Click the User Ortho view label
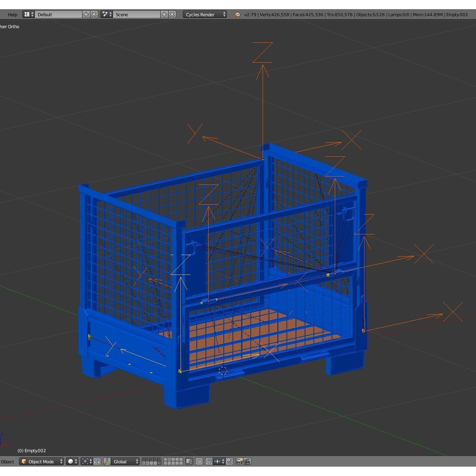Screen dimensions: 476x476 (10, 27)
